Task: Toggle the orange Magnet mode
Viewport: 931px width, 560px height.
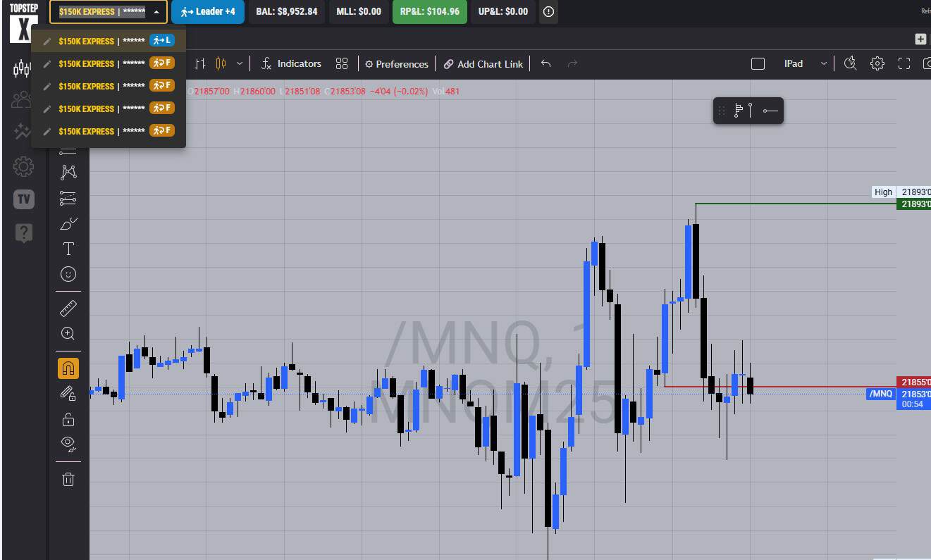Action: [x=68, y=368]
